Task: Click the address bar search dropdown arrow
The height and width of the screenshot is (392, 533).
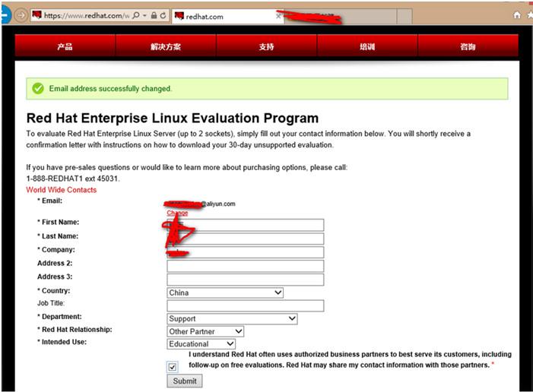Action: pos(144,15)
